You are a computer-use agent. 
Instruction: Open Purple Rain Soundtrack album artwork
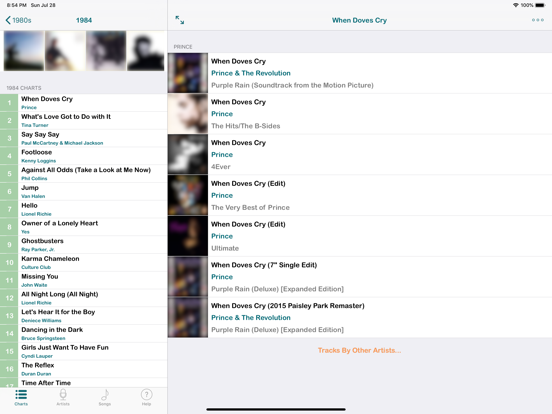[188, 73]
